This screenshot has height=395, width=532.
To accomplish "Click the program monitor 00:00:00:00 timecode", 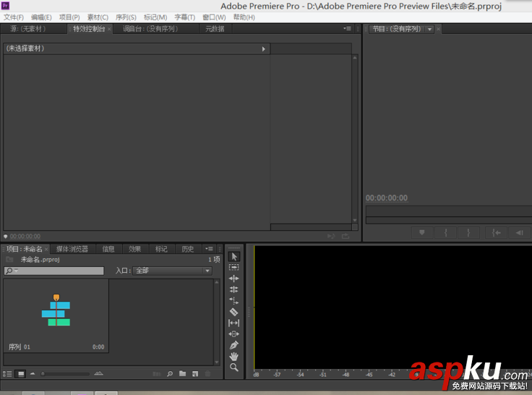I will (387, 198).
